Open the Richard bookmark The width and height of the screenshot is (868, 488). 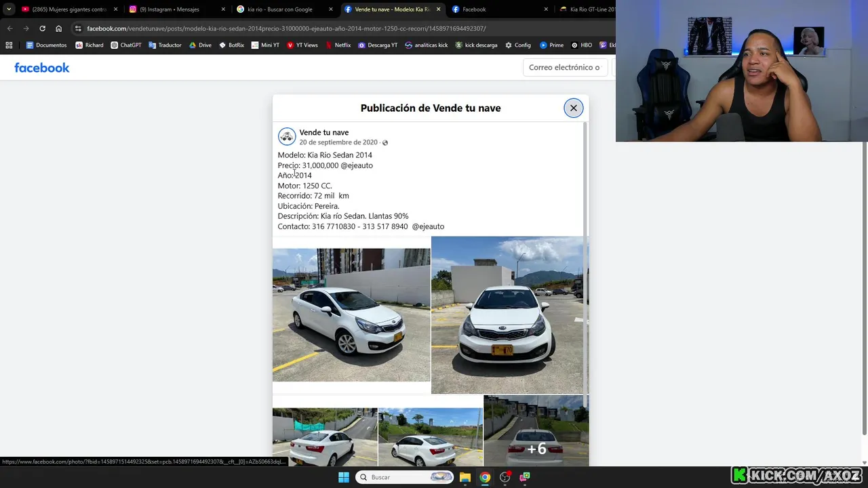90,45
